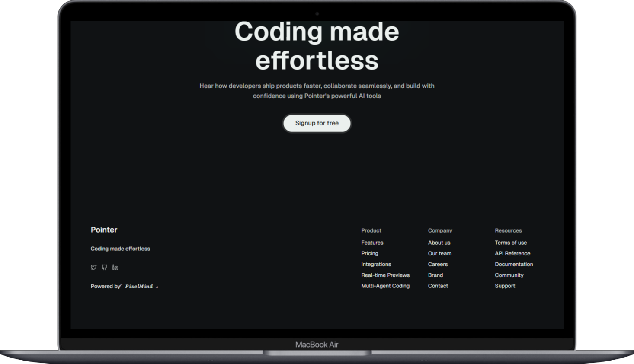Visit the Careers page link
Viewport: 634px width, 364px height.
point(438,264)
